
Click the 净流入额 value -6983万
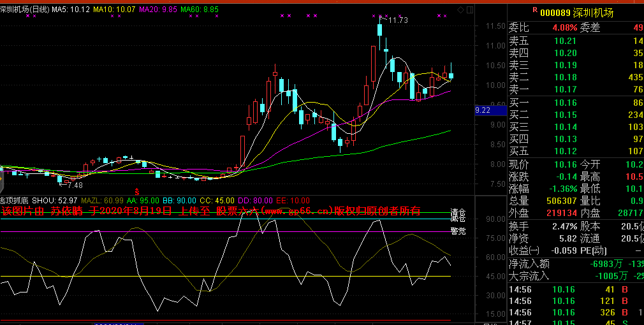click(x=607, y=264)
